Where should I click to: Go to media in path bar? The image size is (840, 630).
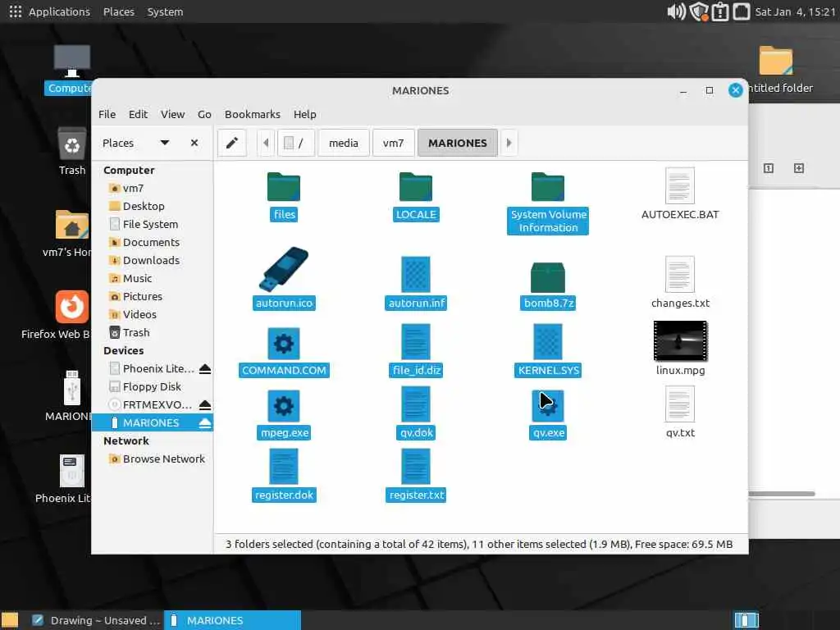[x=344, y=143]
